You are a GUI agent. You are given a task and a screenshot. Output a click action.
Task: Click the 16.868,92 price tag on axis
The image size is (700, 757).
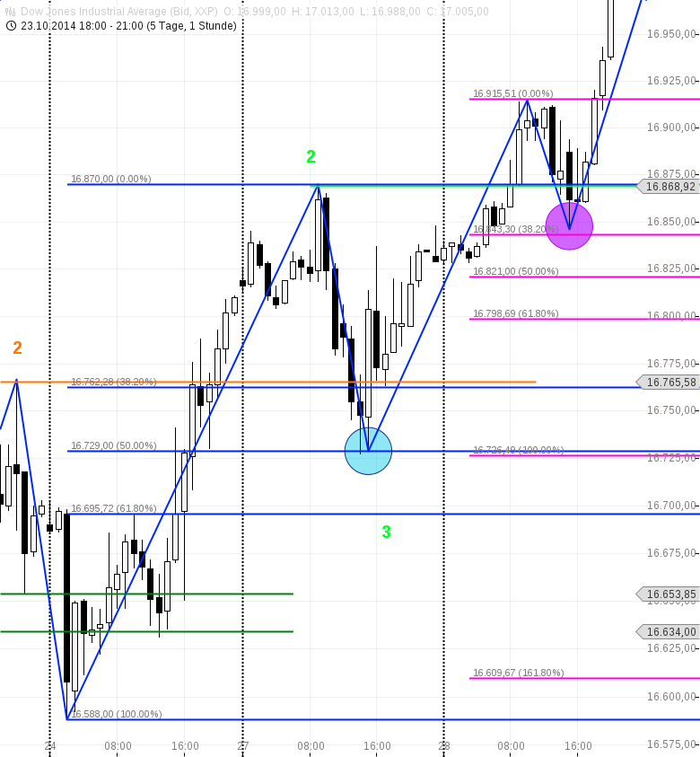[x=669, y=187]
